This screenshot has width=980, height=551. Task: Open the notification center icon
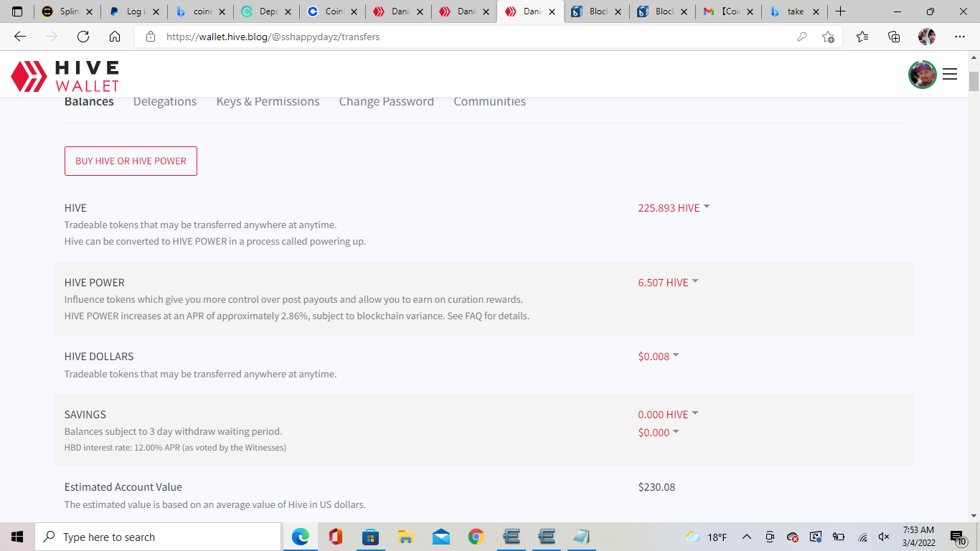tap(958, 537)
